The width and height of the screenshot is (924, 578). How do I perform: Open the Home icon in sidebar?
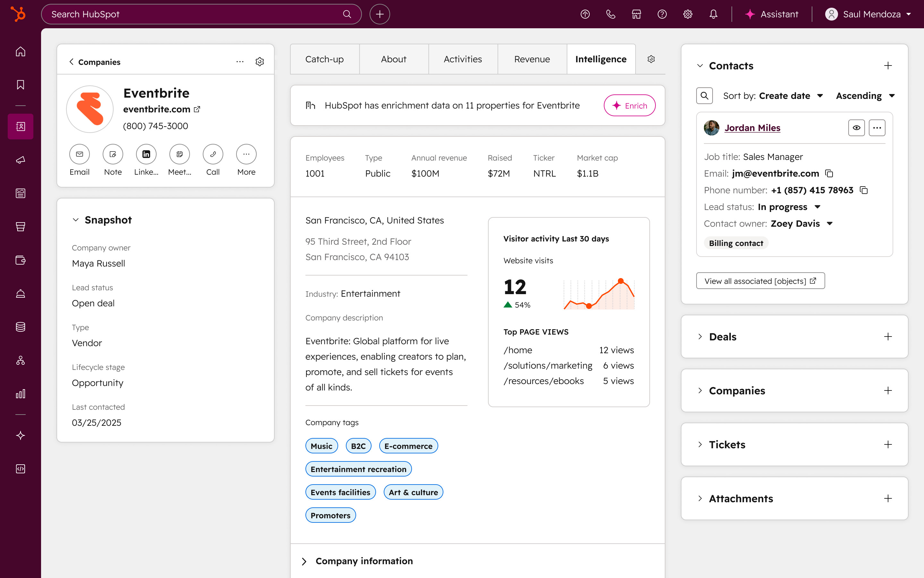(x=21, y=51)
